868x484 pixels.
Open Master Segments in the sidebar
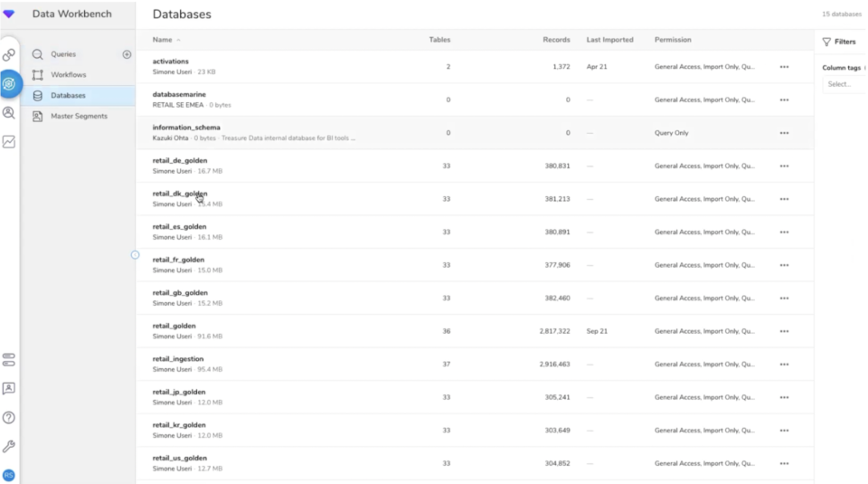pyautogui.click(x=78, y=116)
